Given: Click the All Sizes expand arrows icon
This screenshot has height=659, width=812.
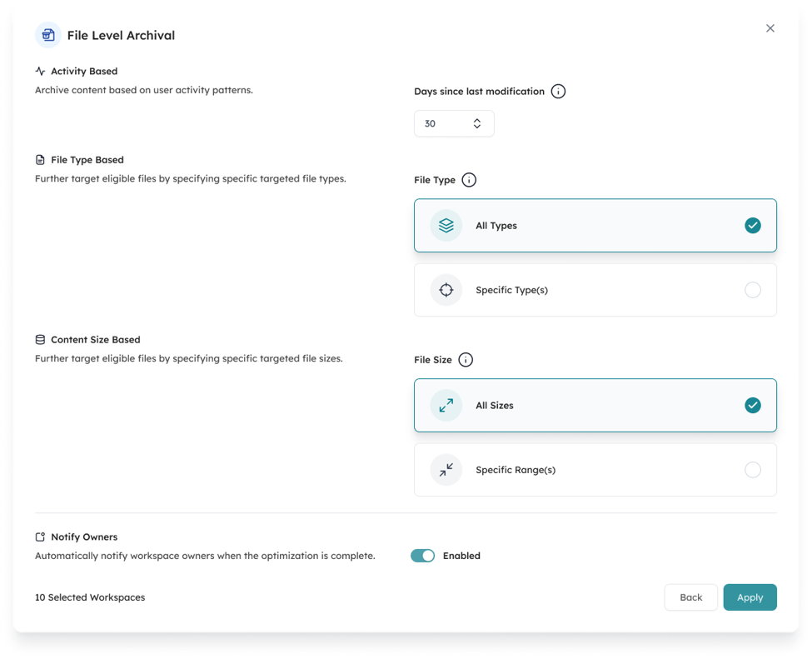Looking at the screenshot, I should coord(446,405).
